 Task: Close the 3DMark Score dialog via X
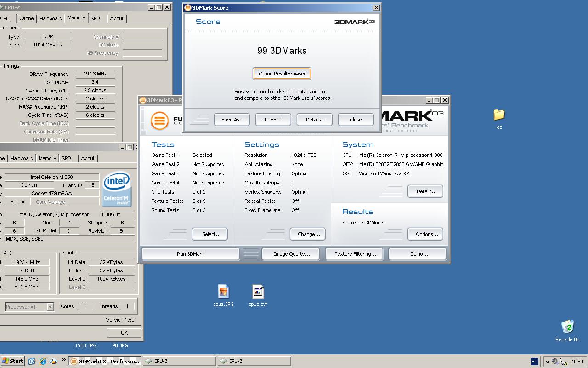coord(376,7)
